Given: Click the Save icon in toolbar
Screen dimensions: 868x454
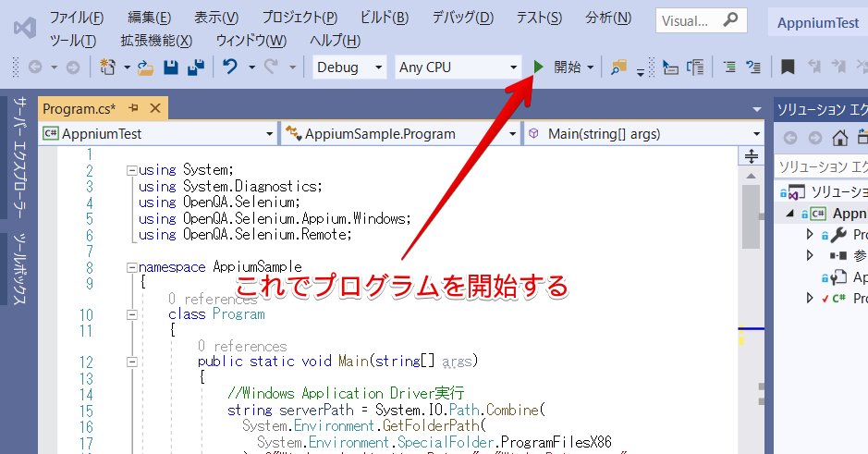Looking at the screenshot, I should (x=171, y=67).
